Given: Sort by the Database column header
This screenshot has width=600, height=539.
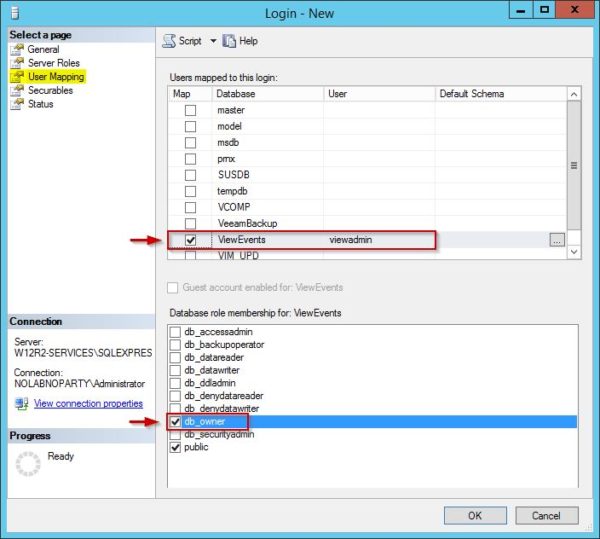Looking at the screenshot, I should (x=267, y=94).
